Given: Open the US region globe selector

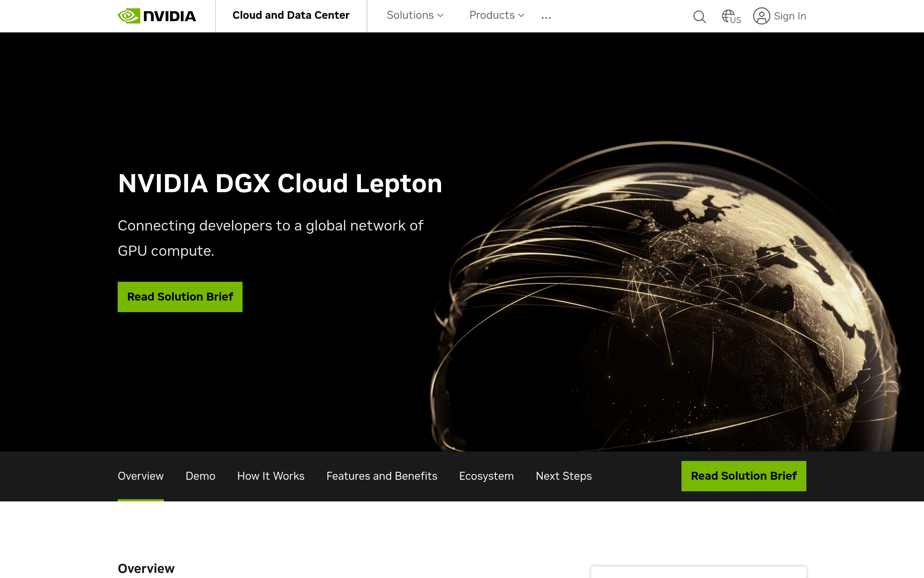Looking at the screenshot, I should pyautogui.click(x=731, y=17).
